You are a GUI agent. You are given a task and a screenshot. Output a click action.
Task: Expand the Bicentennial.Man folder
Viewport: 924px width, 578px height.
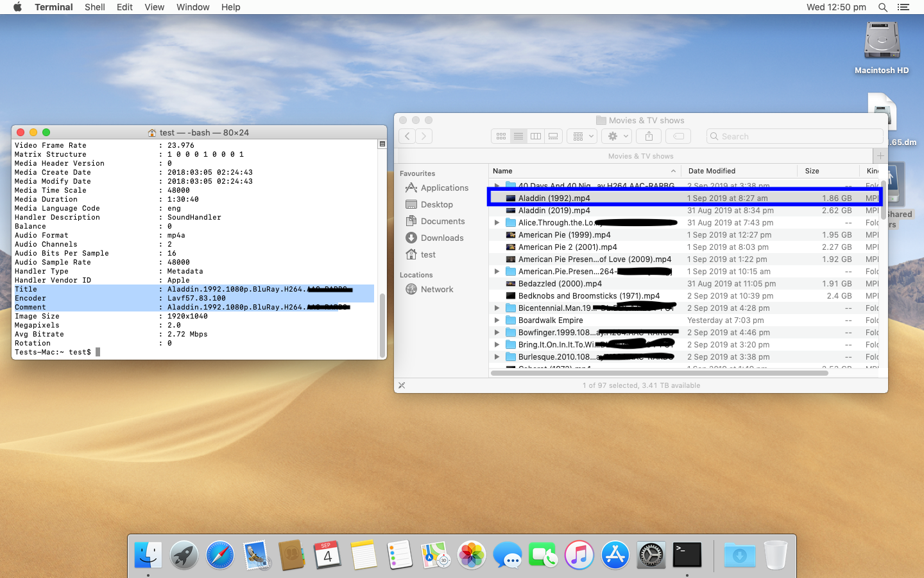point(497,308)
